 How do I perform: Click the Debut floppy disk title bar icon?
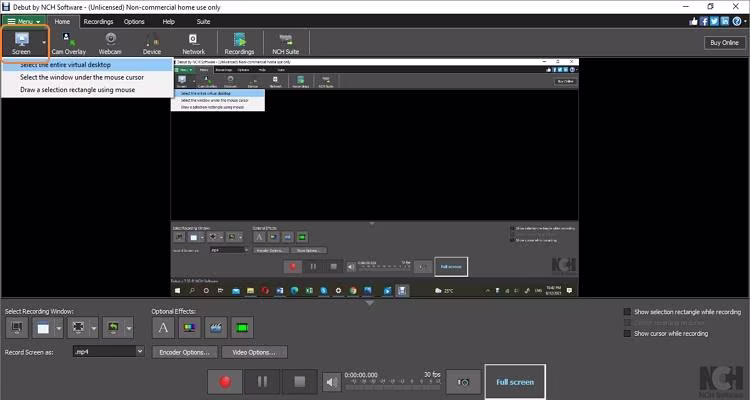click(6, 7)
